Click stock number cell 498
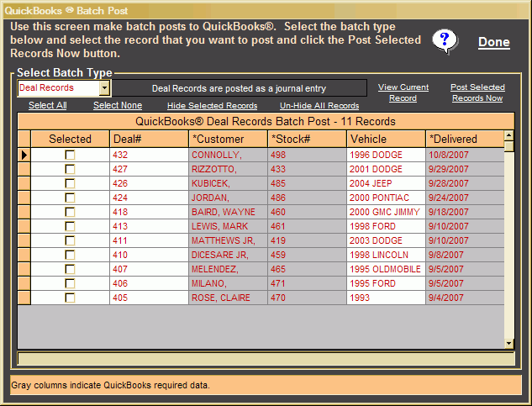 tap(307, 156)
